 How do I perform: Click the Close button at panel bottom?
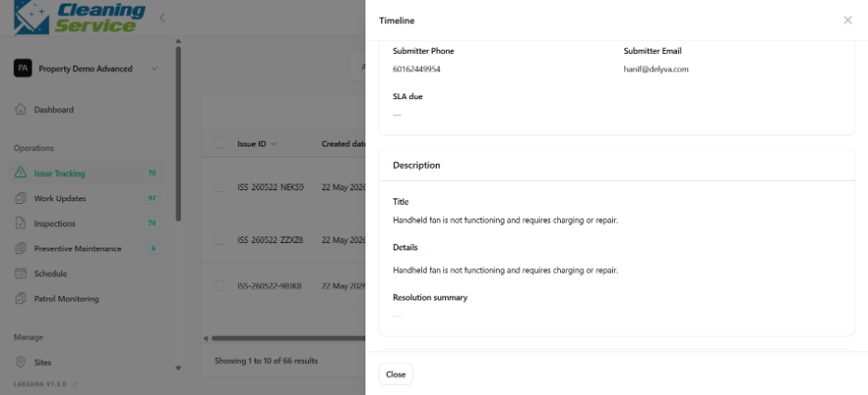pos(396,374)
